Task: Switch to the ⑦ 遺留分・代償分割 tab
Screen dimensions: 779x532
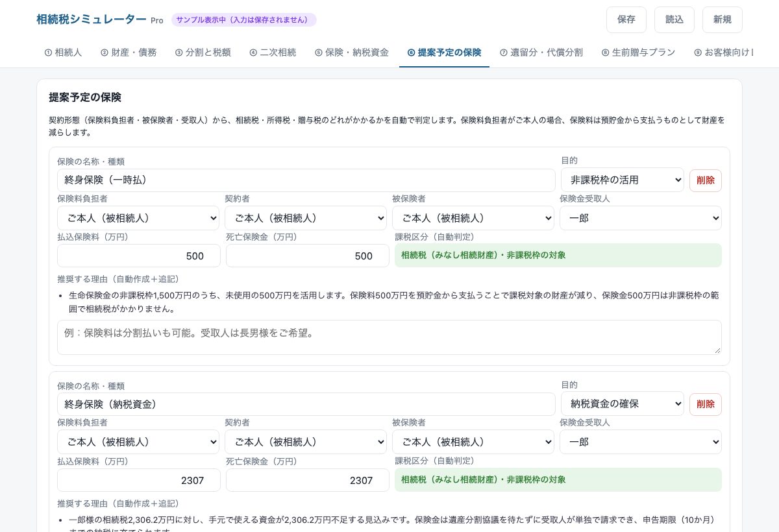Action: tap(541, 53)
